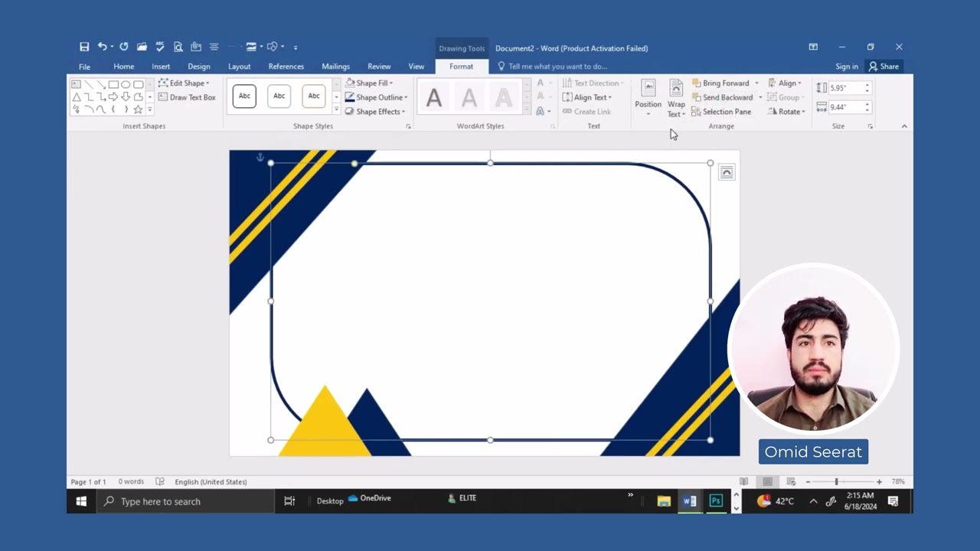Open the File tab
The width and height of the screenshot is (980, 551).
point(84,67)
